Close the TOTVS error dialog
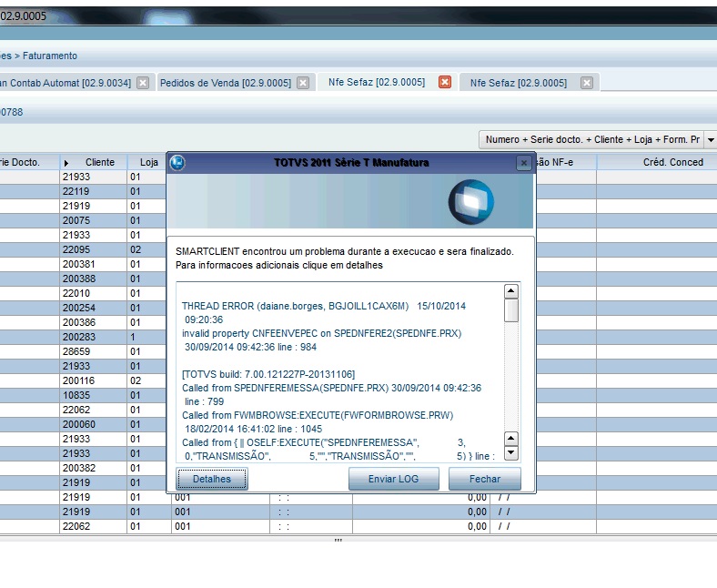Screen dimensions: 717x588 point(524,162)
